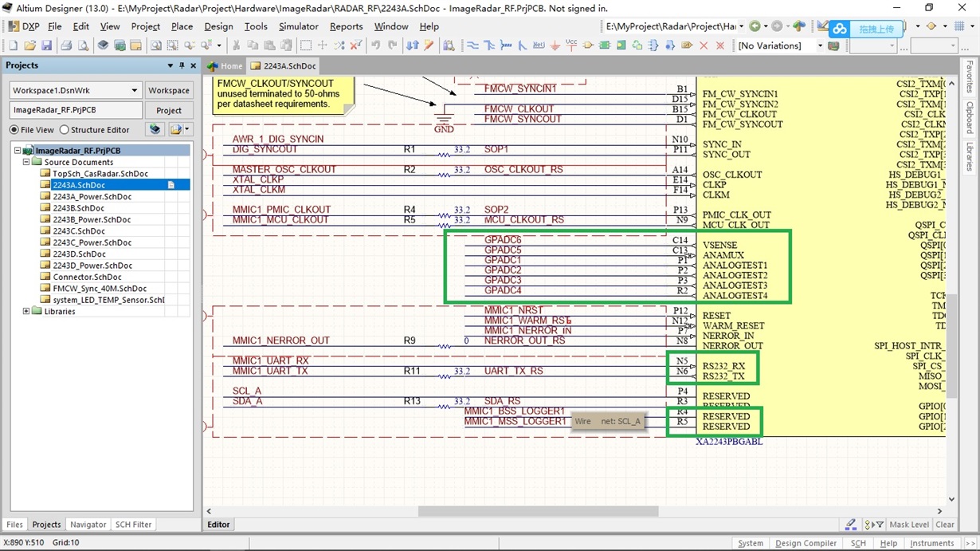The height and width of the screenshot is (551, 980).
Task: Switch to the Home document tab
Action: tap(225, 65)
